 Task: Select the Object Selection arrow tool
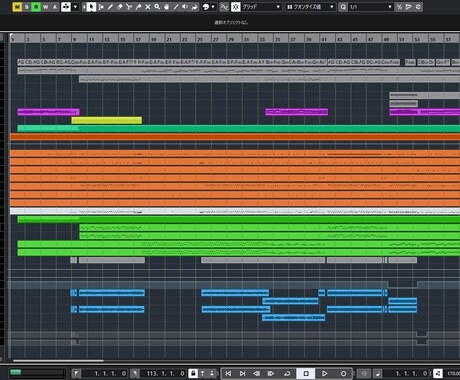pyautogui.click(x=91, y=7)
